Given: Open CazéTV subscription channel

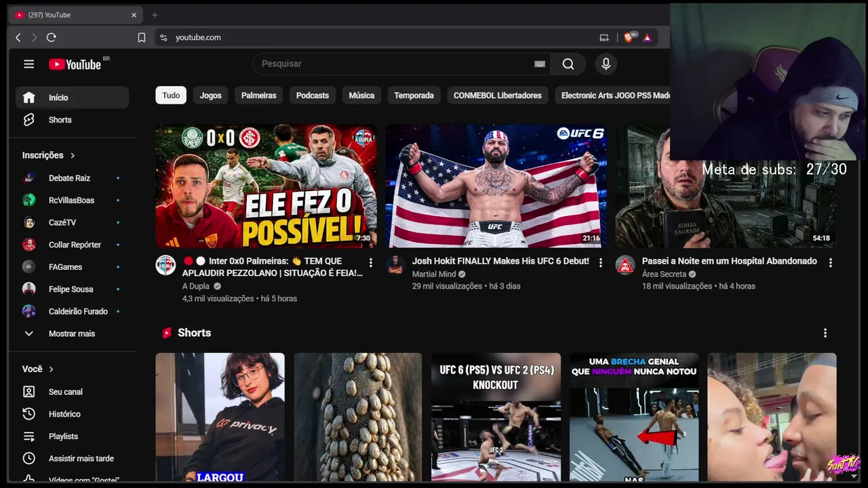Looking at the screenshot, I should point(72,222).
